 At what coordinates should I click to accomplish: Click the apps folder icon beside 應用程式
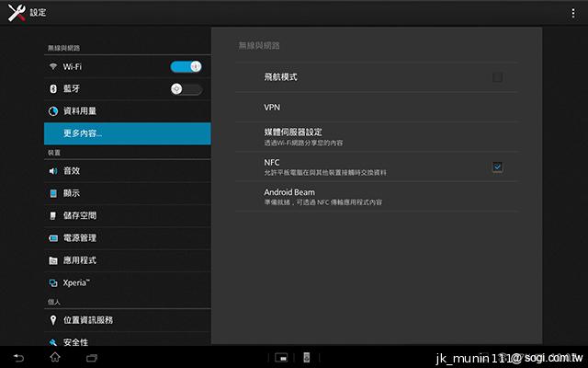[53, 260]
